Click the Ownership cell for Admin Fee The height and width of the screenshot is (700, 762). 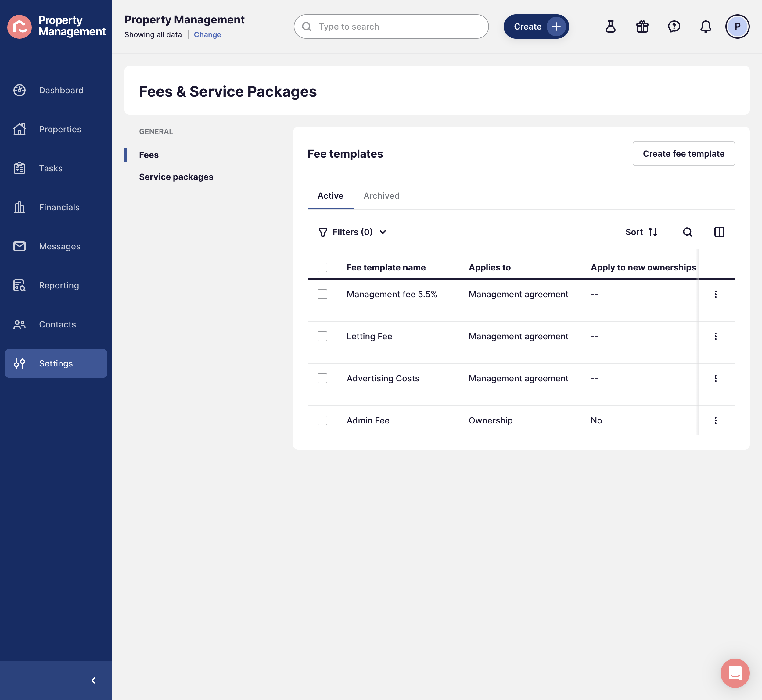point(490,420)
